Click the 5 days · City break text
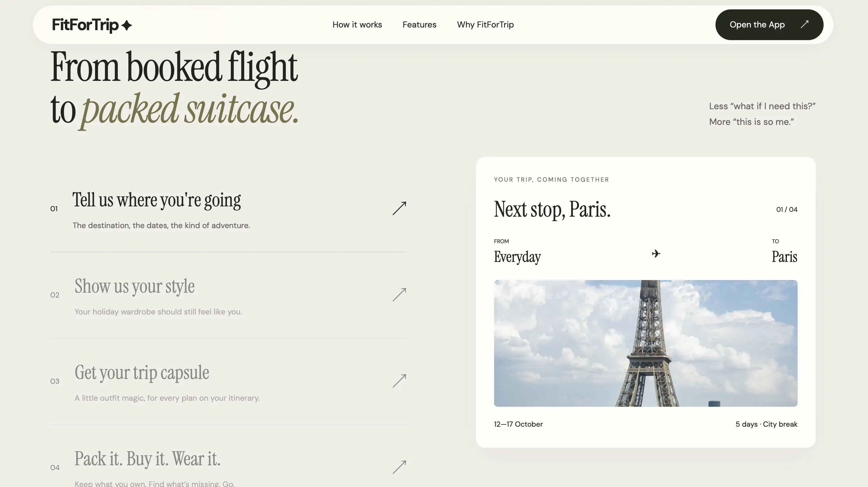Image resolution: width=868 pixels, height=487 pixels. coord(766,424)
